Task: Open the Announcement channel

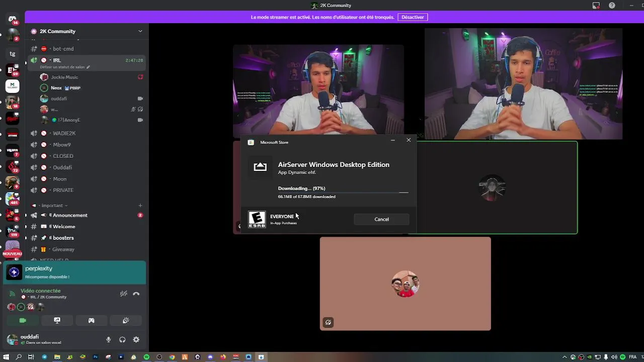Action: (x=87, y=215)
